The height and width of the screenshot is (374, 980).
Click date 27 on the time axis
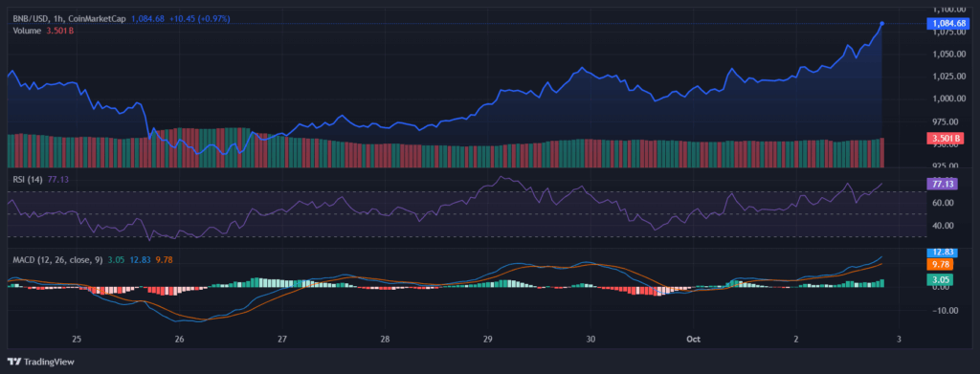click(x=282, y=339)
